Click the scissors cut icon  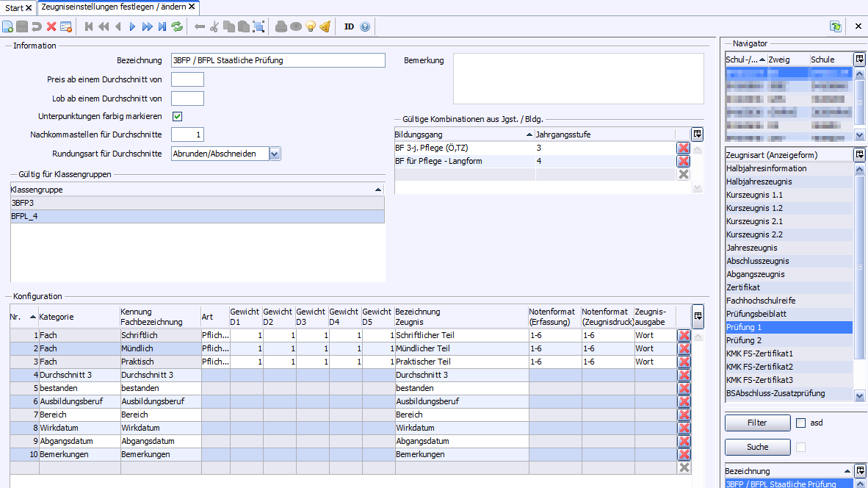coord(214,26)
